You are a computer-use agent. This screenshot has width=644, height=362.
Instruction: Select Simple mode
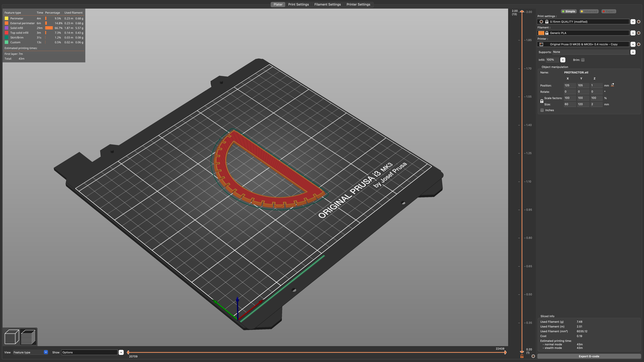coord(569,11)
